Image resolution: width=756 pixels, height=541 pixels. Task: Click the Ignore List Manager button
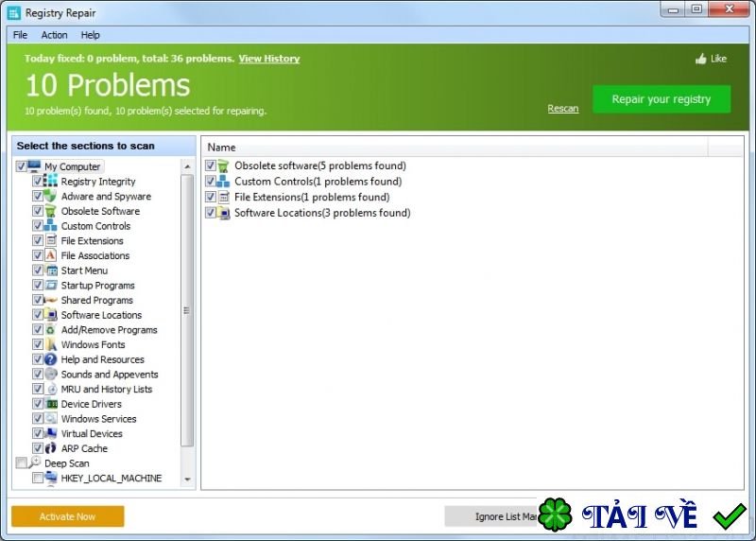coord(490,516)
